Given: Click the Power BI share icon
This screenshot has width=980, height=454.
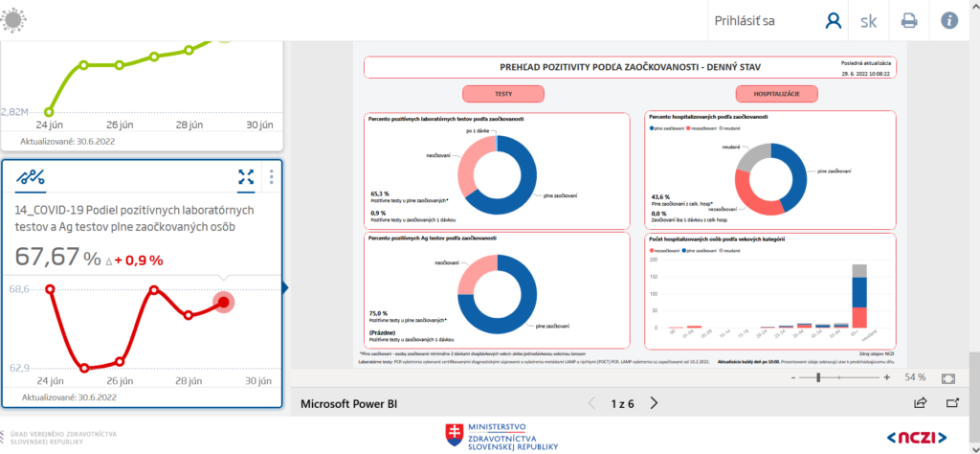Looking at the screenshot, I should (x=920, y=403).
